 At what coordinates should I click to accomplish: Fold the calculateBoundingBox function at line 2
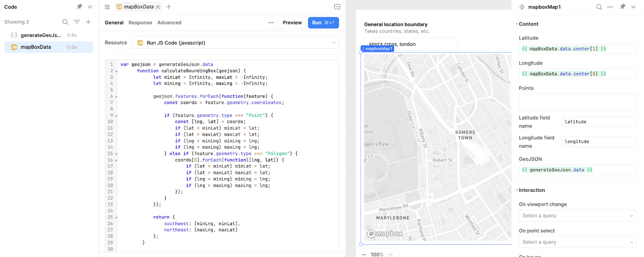(116, 71)
